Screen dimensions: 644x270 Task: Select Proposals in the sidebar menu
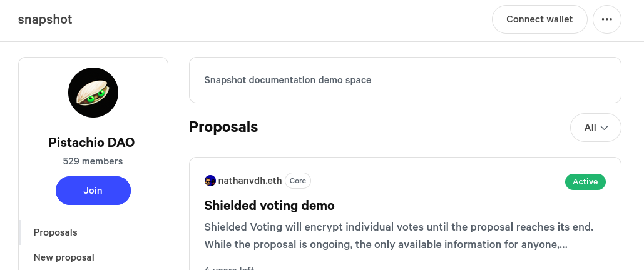56,232
